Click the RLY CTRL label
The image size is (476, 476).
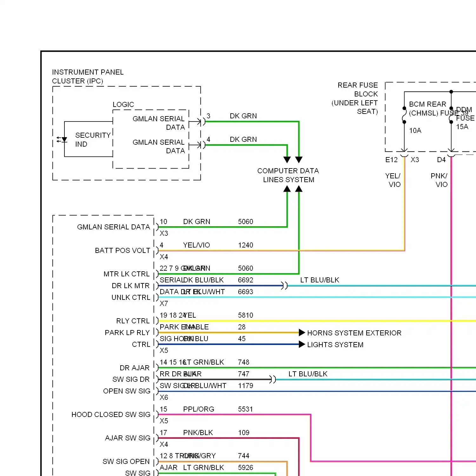click(133, 321)
